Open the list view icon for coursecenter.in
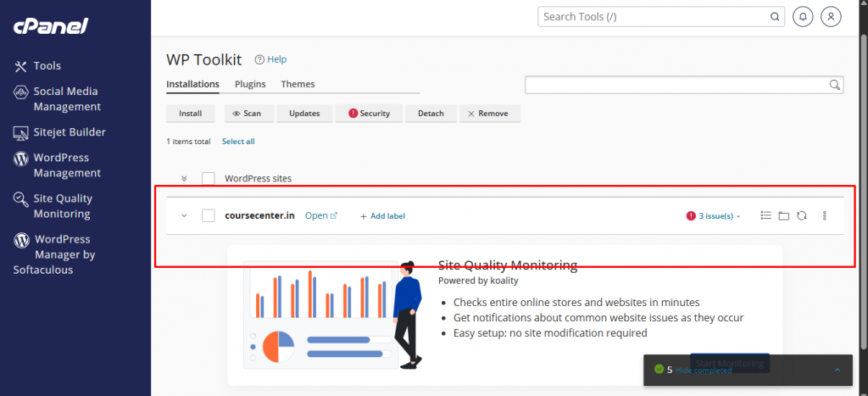 (766, 215)
